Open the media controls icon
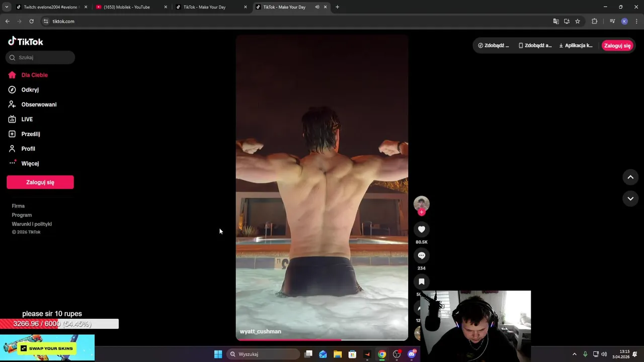This screenshot has width=644, height=362. pos(612,21)
